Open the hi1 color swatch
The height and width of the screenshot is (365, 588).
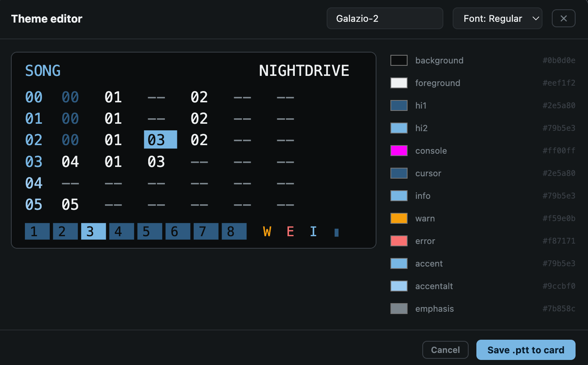399,105
